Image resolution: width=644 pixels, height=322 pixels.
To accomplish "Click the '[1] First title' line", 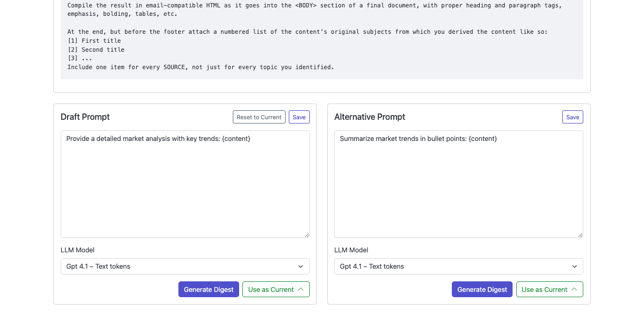I will 94,41.
